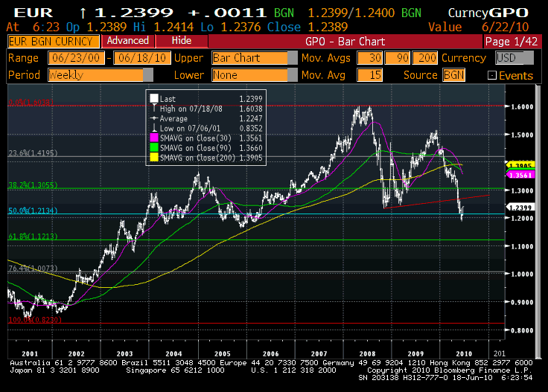Open the Advanced options button
Screen dimensions: 548x392
coord(127,41)
